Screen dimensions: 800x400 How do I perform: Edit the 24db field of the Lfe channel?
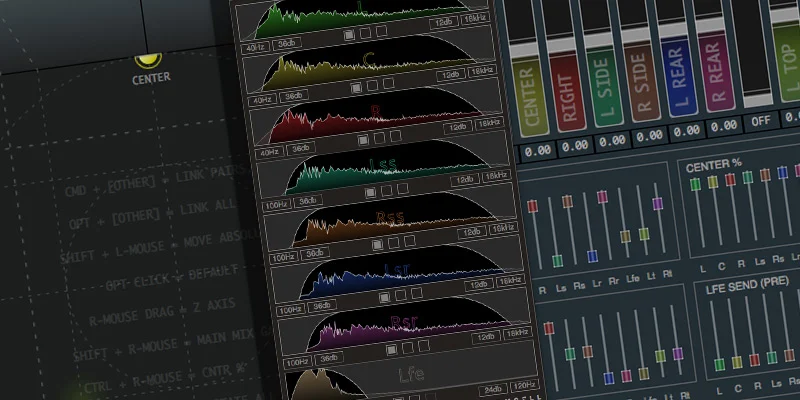click(492, 389)
